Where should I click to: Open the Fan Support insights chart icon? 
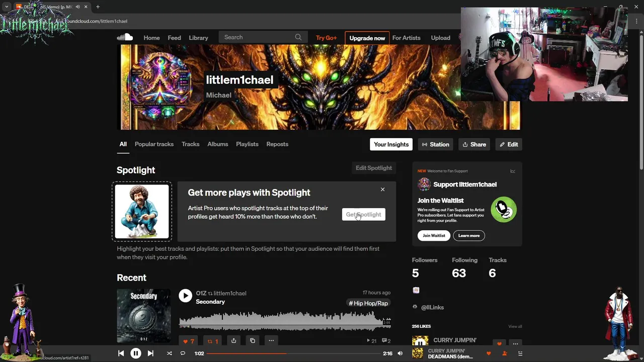[x=513, y=171]
